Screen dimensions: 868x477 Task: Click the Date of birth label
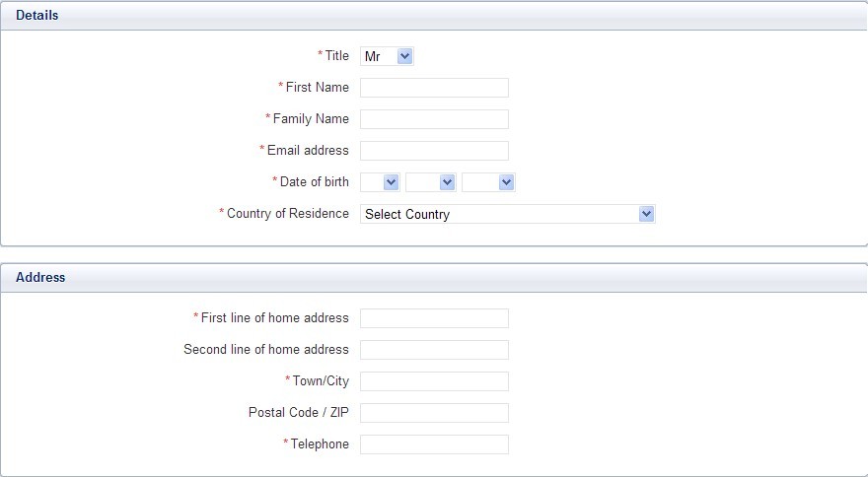pyautogui.click(x=315, y=182)
